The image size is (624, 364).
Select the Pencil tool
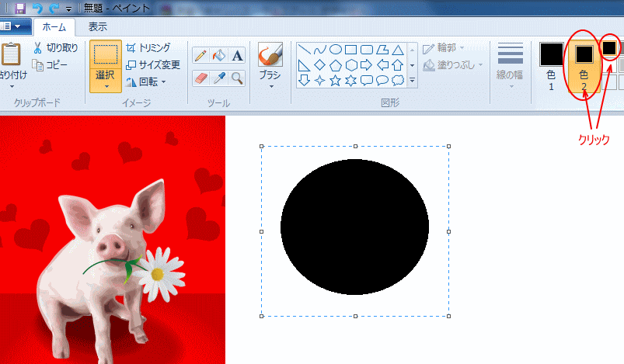[200, 55]
